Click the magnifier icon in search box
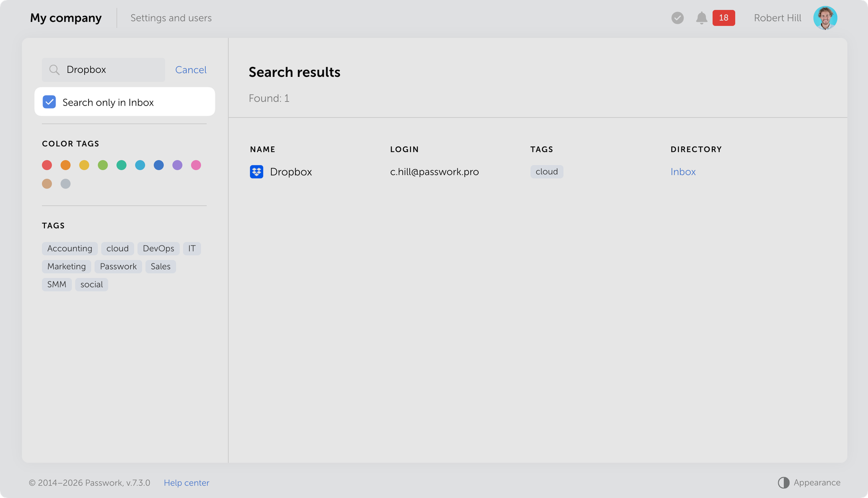 click(54, 70)
